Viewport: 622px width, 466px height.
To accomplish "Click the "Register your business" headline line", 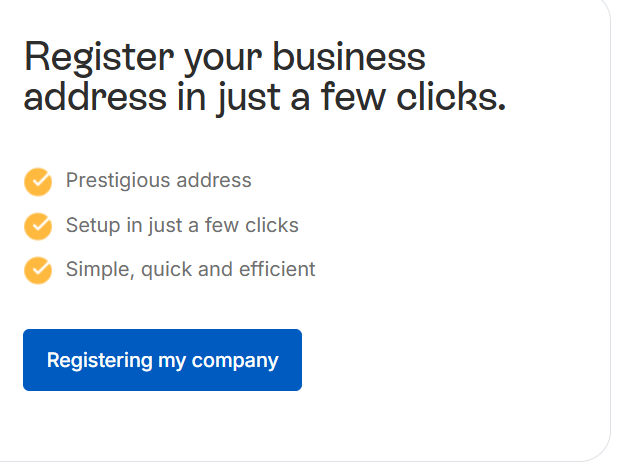I will pos(224,57).
